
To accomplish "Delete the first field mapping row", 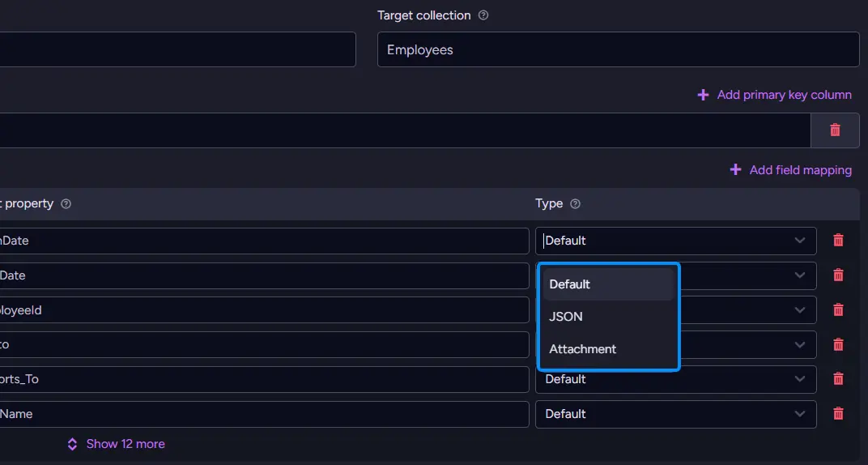I will coord(838,241).
